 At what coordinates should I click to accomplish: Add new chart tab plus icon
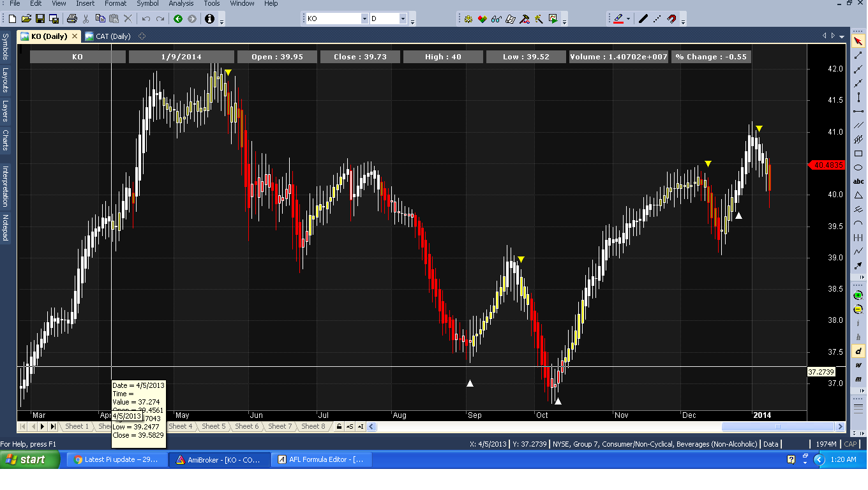coord(142,36)
